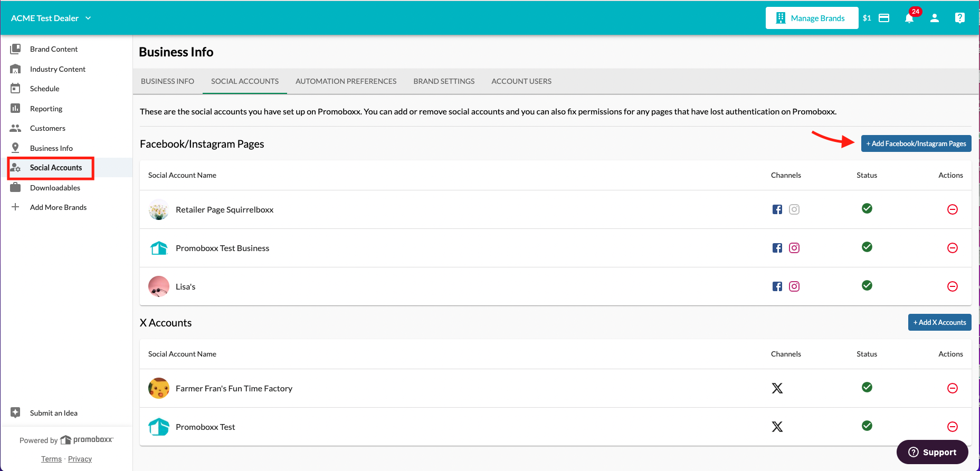Click Facebook icon for Promoboxx Test Business
Viewport: 980px width, 471px height.
pos(777,248)
